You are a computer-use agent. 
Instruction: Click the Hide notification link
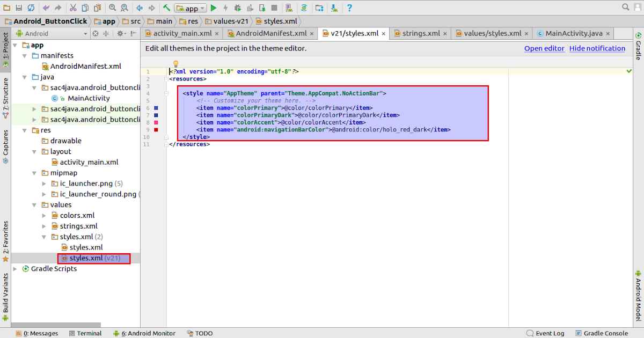click(597, 48)
